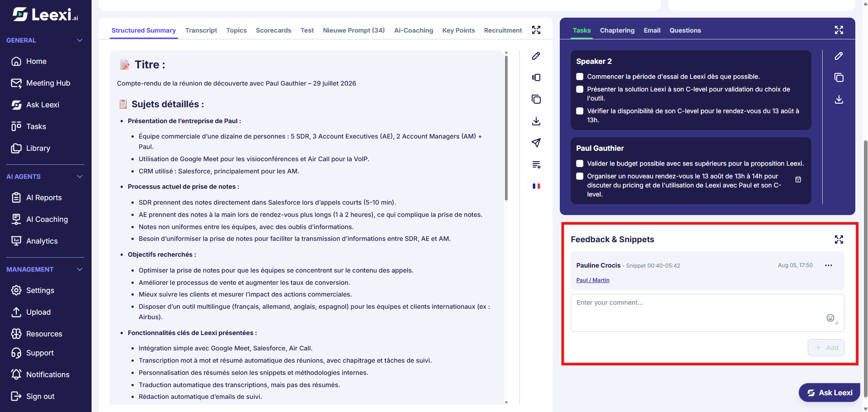The width and height of the screenshot is (868, 412).
Task: Switch to the Transcript tab
Action: tap(201, 30)
